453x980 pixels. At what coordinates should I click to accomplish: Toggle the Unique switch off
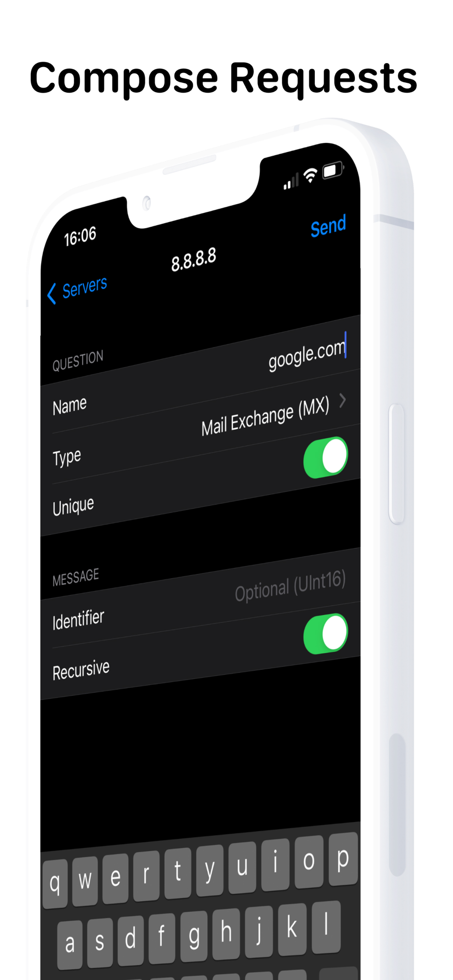click(x=326, y=457)
